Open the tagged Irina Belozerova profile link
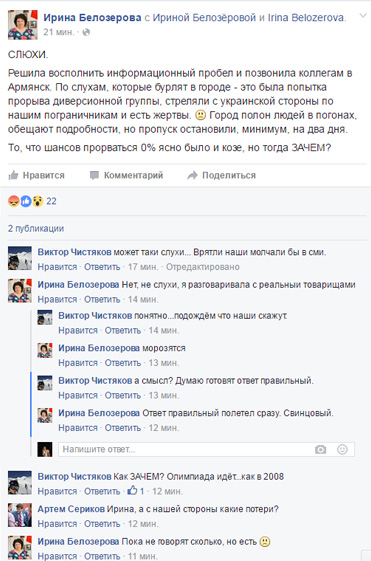The height and width of the screenshot is (561, 371). tap(307, 18)
